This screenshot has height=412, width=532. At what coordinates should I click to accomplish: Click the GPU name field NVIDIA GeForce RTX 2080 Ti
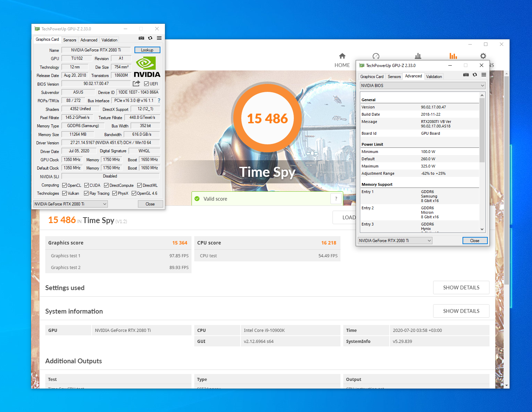click(x=96, y=50)
